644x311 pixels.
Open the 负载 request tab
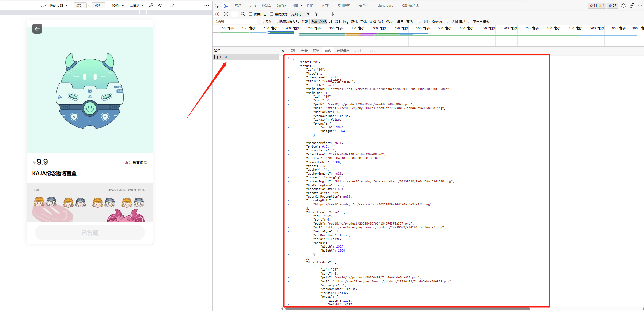(304, 51)
